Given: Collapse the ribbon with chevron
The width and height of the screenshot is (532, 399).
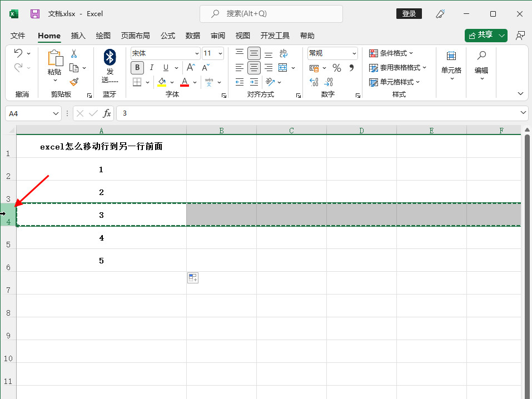Looking at the screenshot, I should 520,94.
